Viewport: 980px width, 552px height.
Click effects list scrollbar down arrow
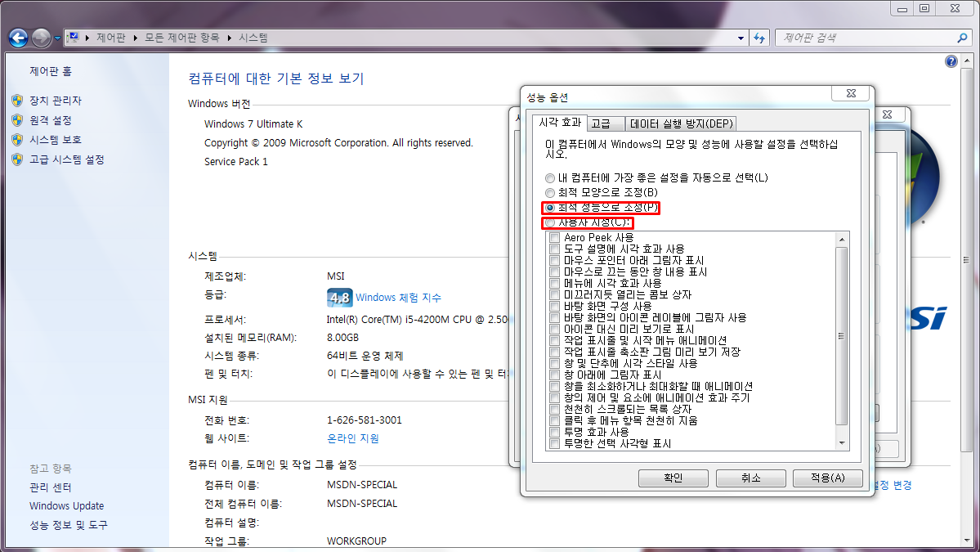click(842, 442)
